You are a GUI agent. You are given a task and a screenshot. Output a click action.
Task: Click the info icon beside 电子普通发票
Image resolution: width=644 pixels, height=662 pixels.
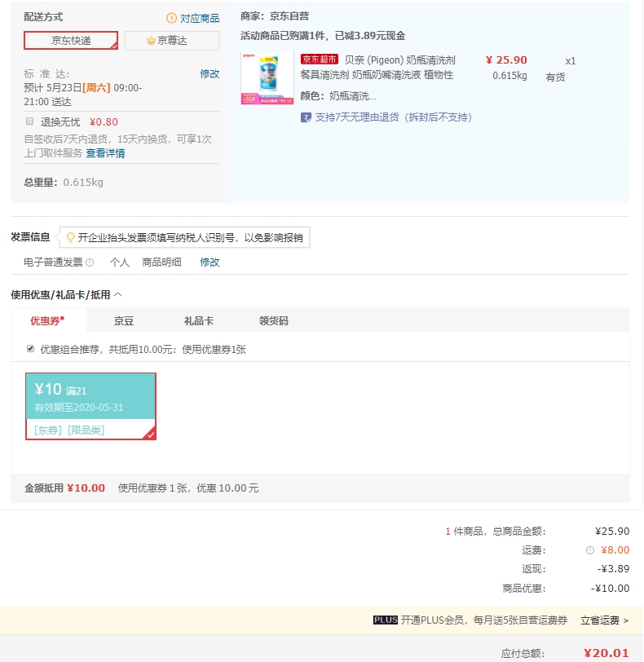pyautogui.click(x=90, y=263)
